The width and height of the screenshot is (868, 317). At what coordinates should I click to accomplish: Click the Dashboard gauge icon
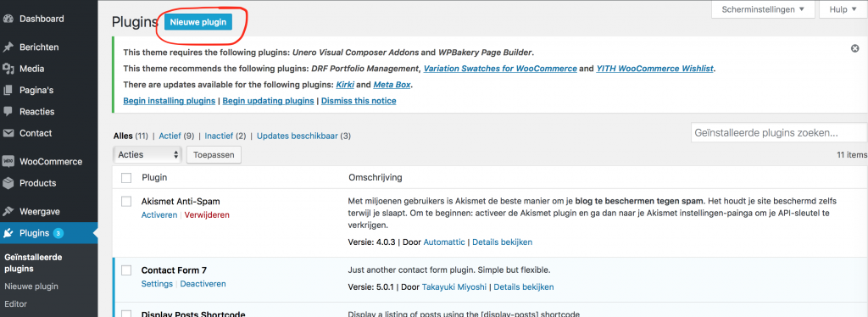pyautogui.click(x=8, y=19)
